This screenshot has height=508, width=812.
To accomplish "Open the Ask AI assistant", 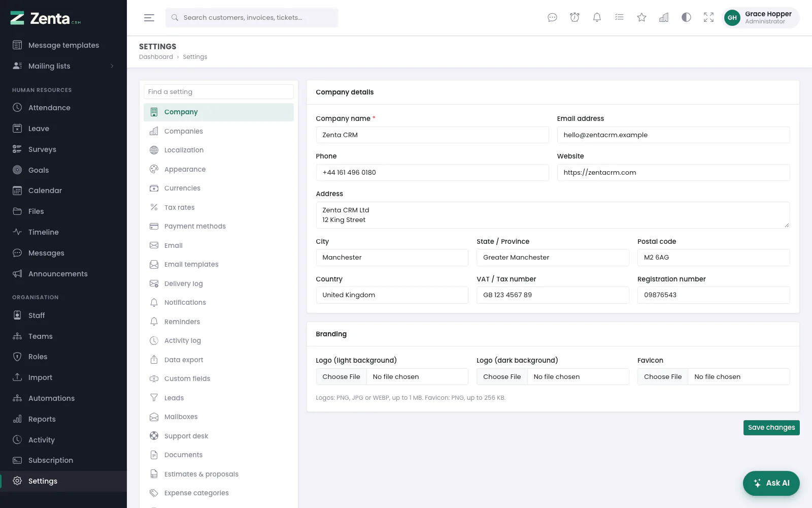I will 771,483.
